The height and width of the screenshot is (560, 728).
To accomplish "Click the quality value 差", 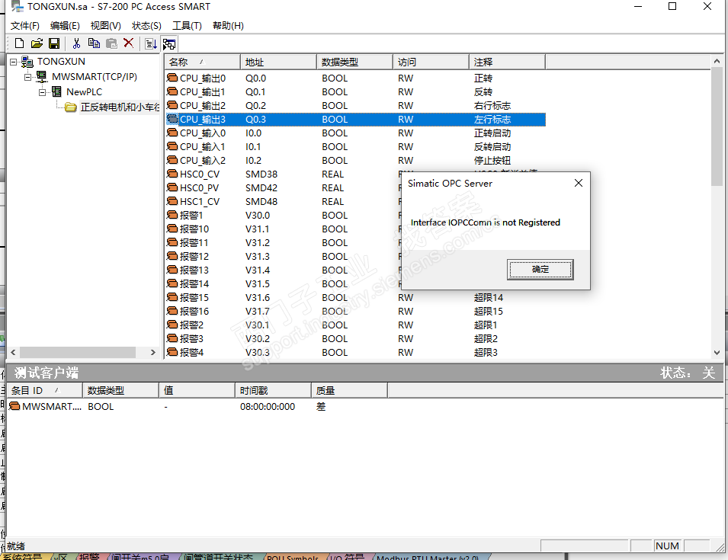I will point(321,406).
